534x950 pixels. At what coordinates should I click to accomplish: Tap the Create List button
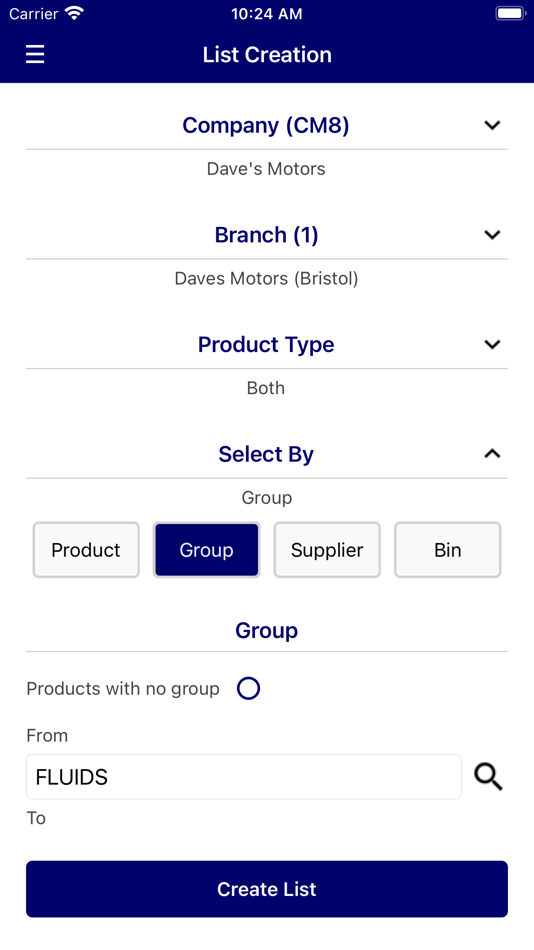[x=267, y=889]
